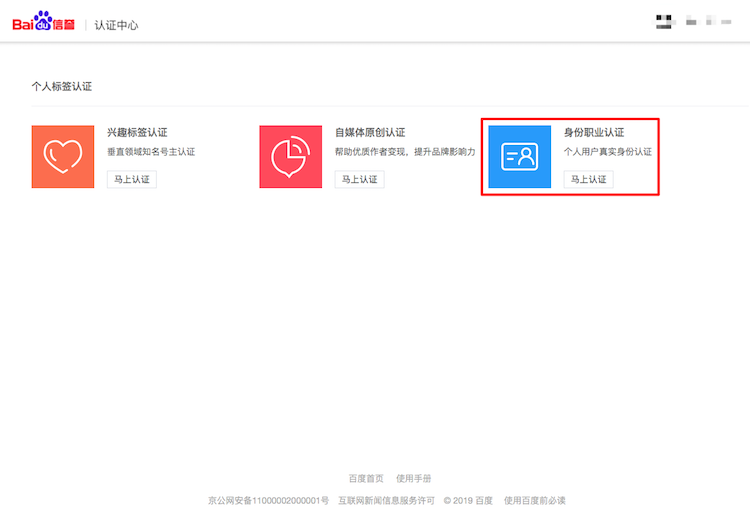The height and width of the screenshot is (510, 750).
Task: Open the user avatar in the header
Action: coord(663,21)
